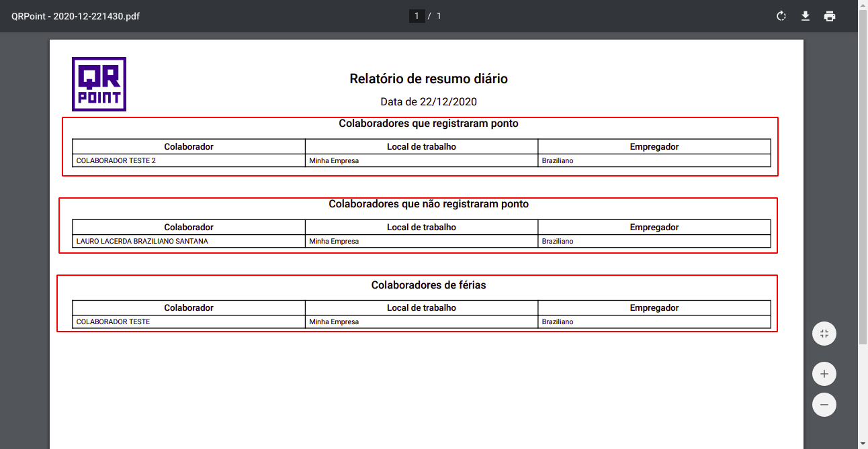Select "COLABORADOR TESTE" in the férias table
The width and height of the screenshot is (868, 449).
click(x=114, y=321)
